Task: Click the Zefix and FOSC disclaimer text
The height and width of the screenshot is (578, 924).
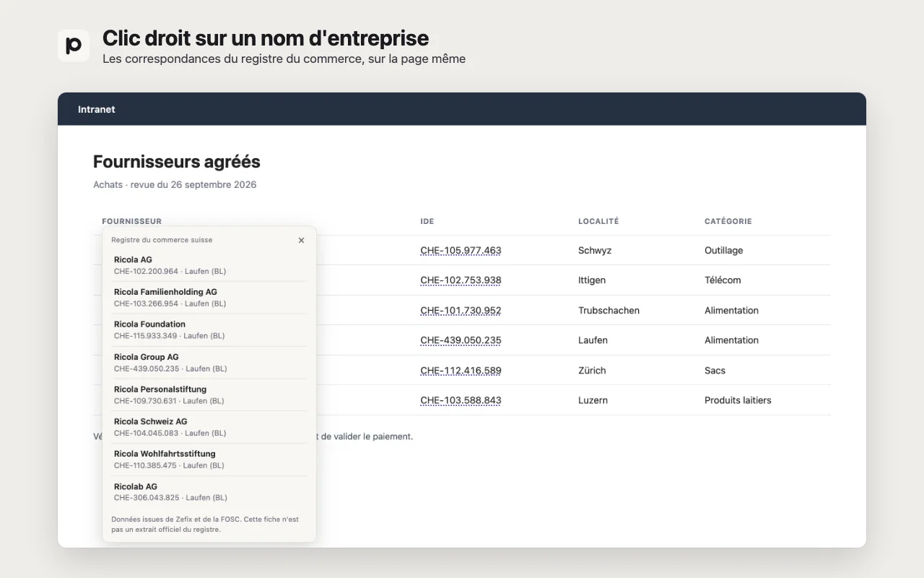Action: coord(205,525)
